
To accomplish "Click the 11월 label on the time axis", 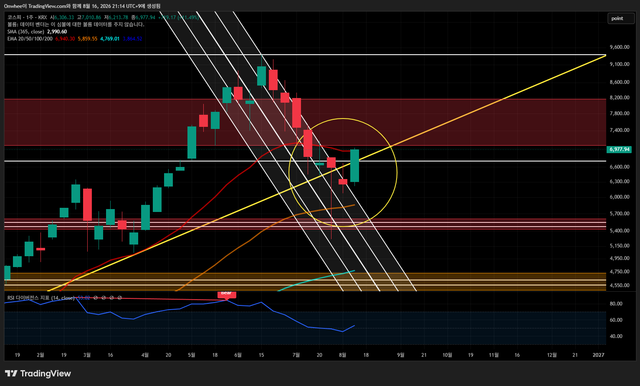I will [494, 355].
